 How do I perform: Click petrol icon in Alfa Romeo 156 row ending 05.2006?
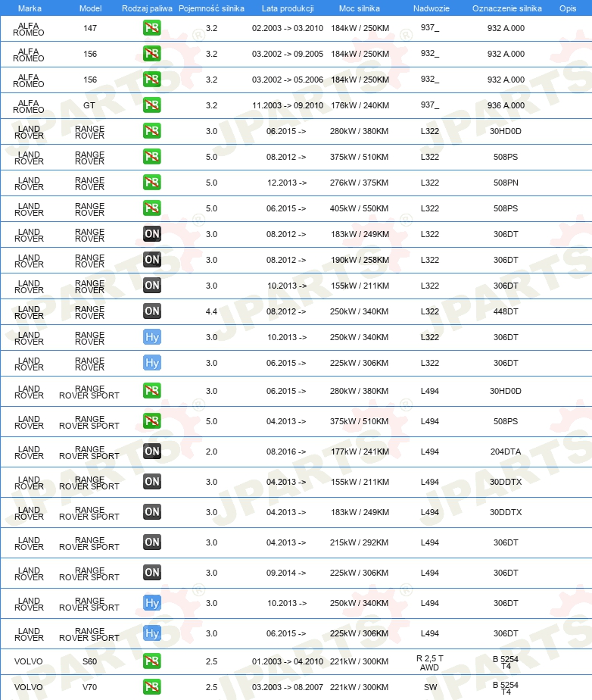[x=151, y=80]
